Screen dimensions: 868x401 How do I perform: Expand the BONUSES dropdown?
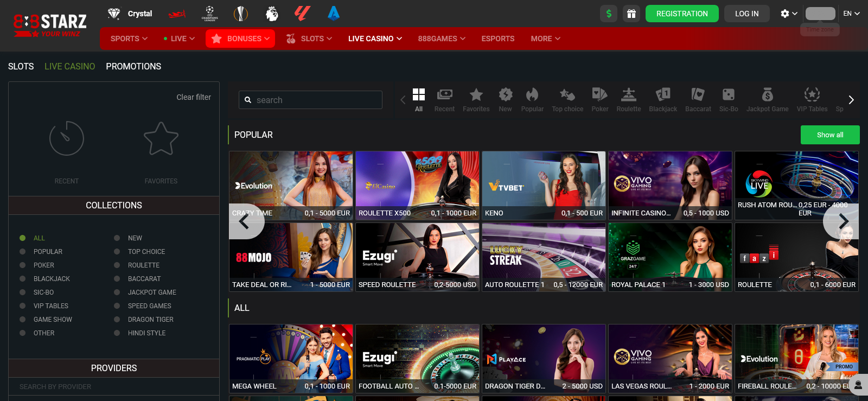[240, 39]
